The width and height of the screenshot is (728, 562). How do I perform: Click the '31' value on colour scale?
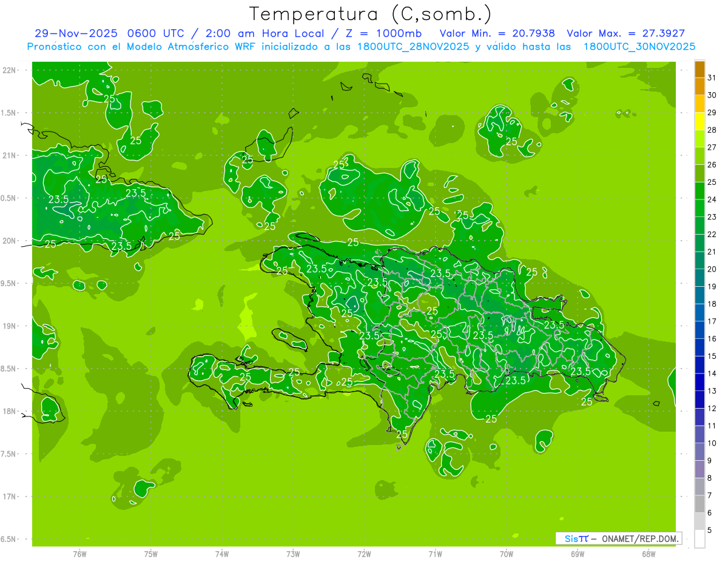pyautogui.click(x=712, y=78)
